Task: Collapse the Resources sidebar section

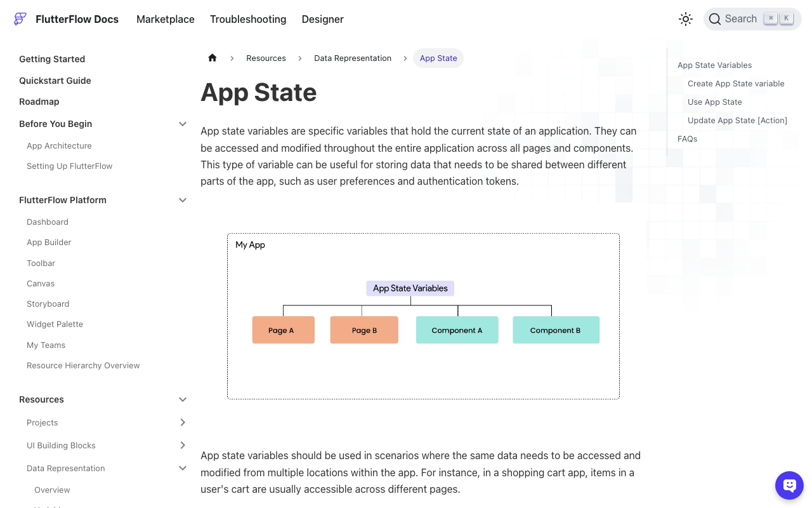Action: (183, 399)
